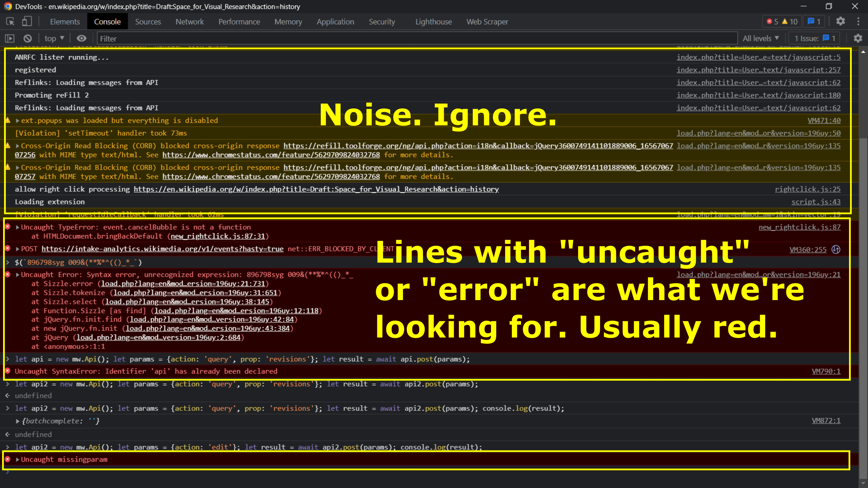
Task: Expand the first CORB warning ending 07256
Action: tap(18, 146)
